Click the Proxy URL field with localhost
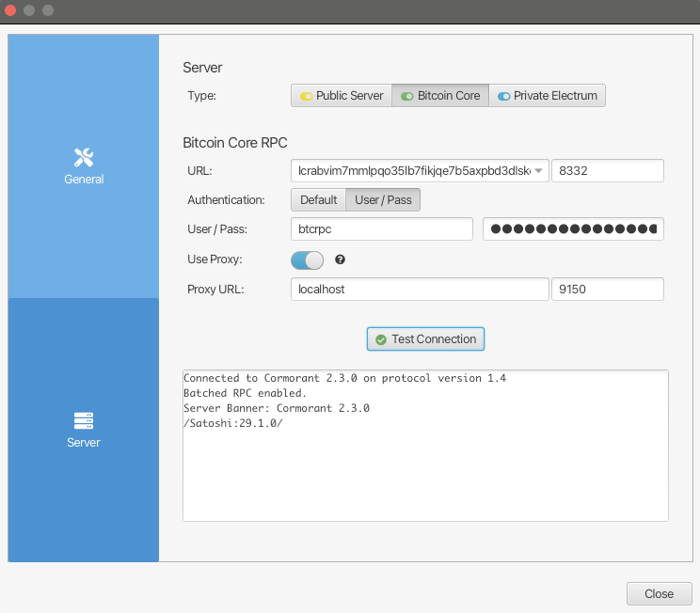Viewport: 700px width, 613px height. 420,290
